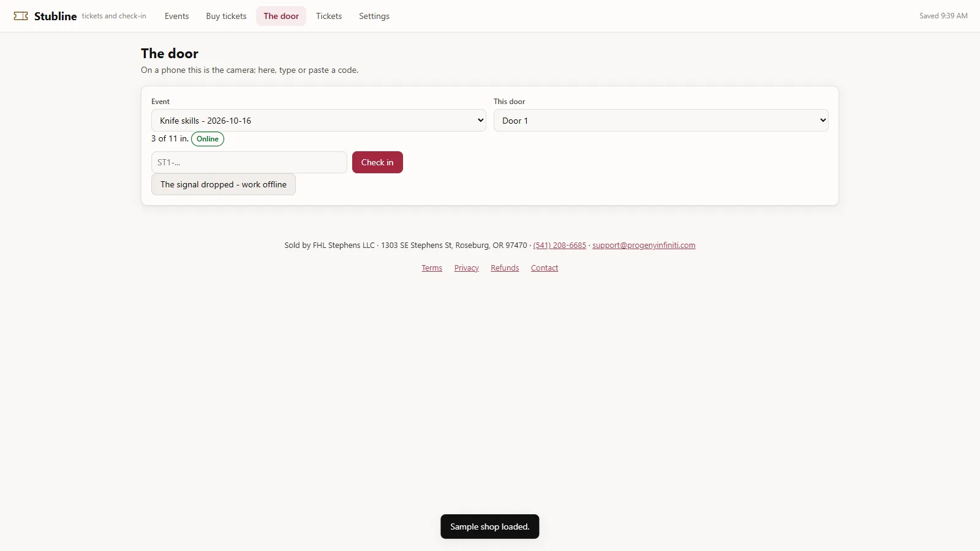Open the Refunds policy link

pyautogui.click(x=505, y=268)
